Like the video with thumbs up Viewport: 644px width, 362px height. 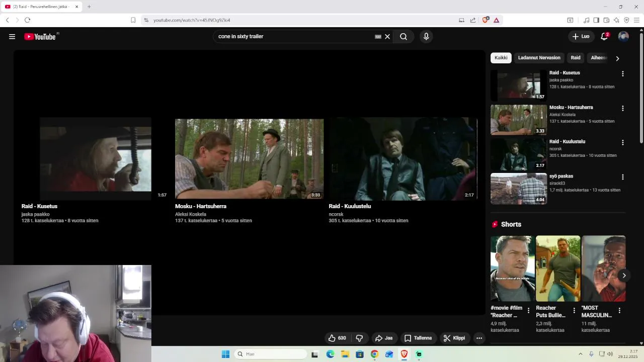click(337, 338)
